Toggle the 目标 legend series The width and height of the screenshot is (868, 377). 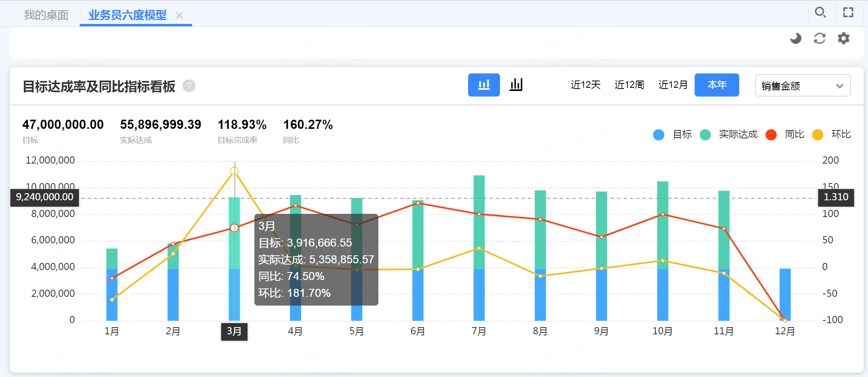coord(673,134)
